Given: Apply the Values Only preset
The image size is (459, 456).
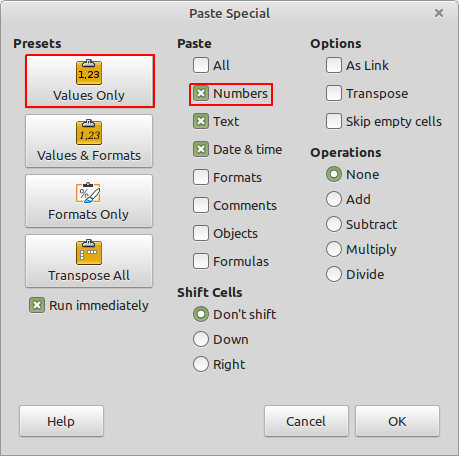Looking at the screenshot, I should (89, 81).
